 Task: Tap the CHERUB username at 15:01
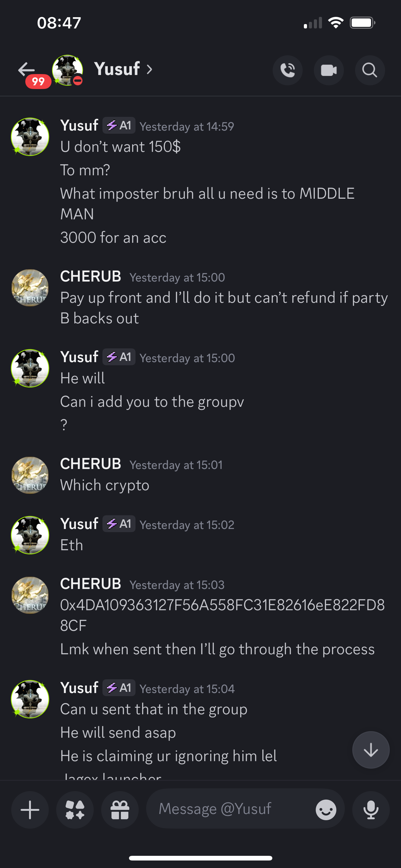point(91,464)
